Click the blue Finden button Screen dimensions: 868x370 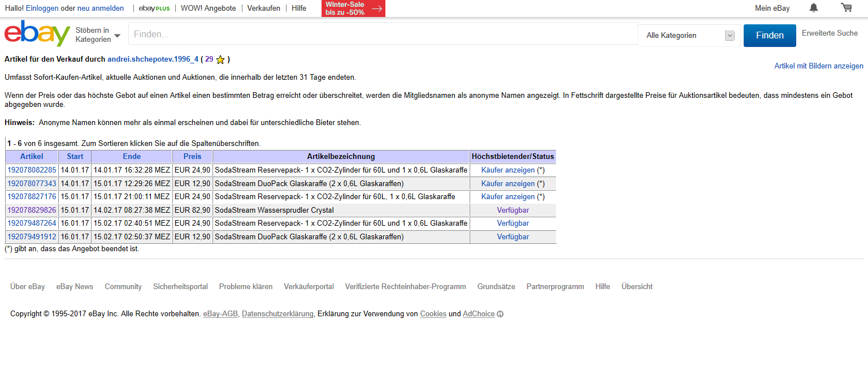click(x=770, y=35)
